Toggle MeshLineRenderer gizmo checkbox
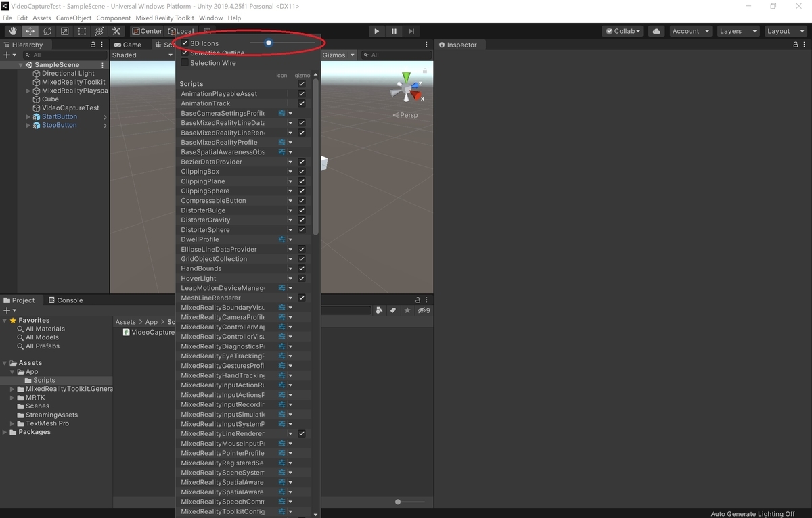The image size is (812, 518). click(302, 298)
